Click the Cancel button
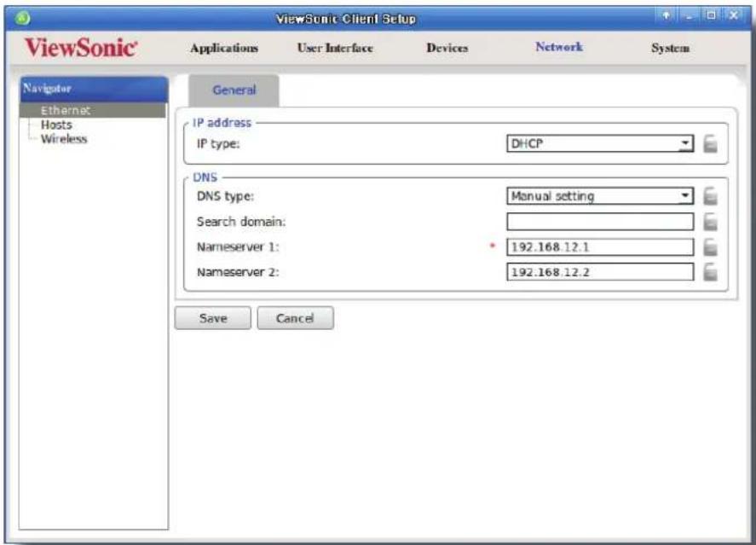 [x=295, y=318]
